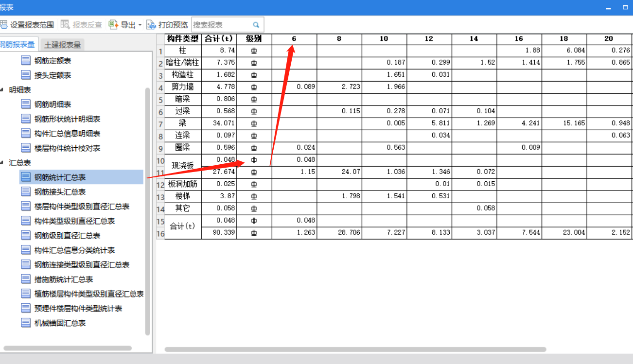
Task: Click the document icon beside 钢筋明细表
Action: tap(26, 104)
